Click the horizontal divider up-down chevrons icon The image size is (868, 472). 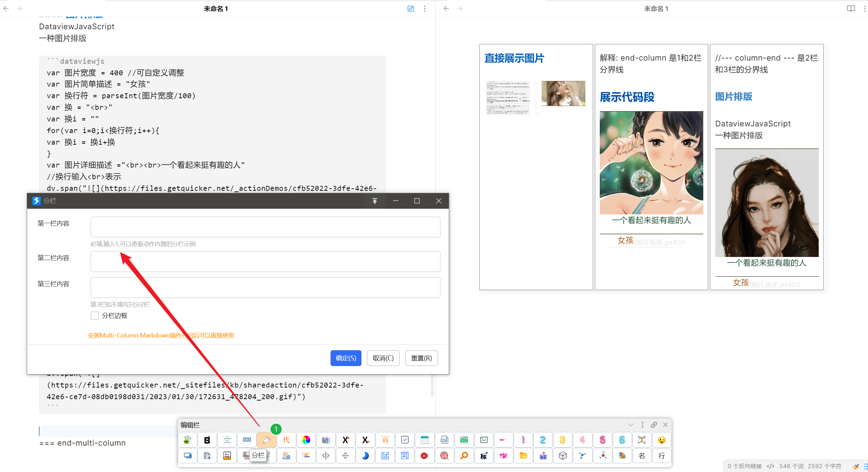point(346,456)
